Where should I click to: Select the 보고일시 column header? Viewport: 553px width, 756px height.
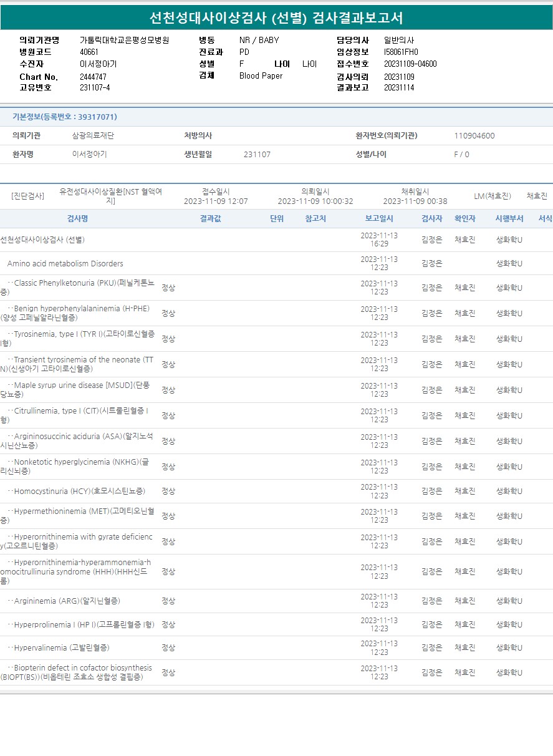[x=379, y=218]
